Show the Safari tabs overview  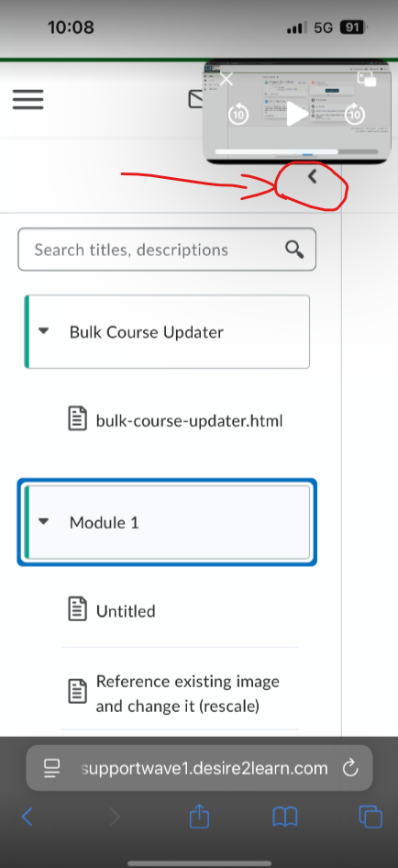370,817
